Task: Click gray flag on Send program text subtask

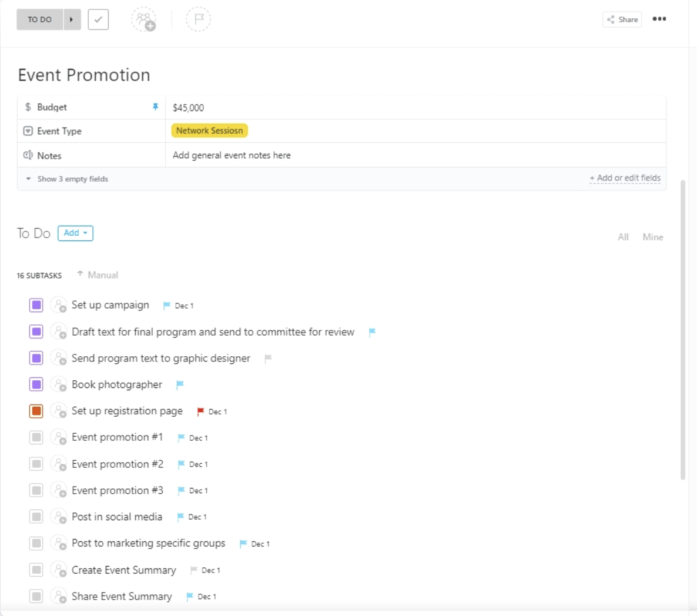Action: (268, 358)
